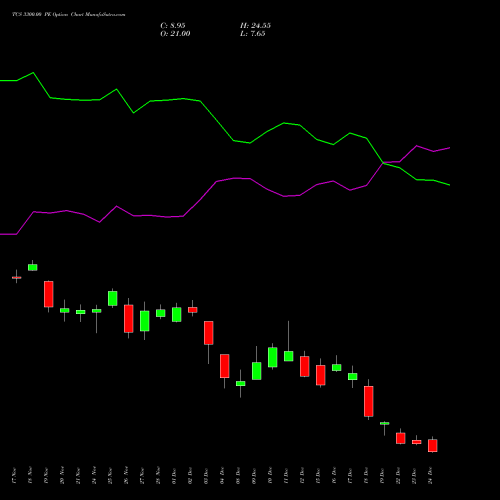Click the large red candle for 18 Dec
Image resolution: width=500 pixels, height=500 pixels.
click(x=369, y=401)
